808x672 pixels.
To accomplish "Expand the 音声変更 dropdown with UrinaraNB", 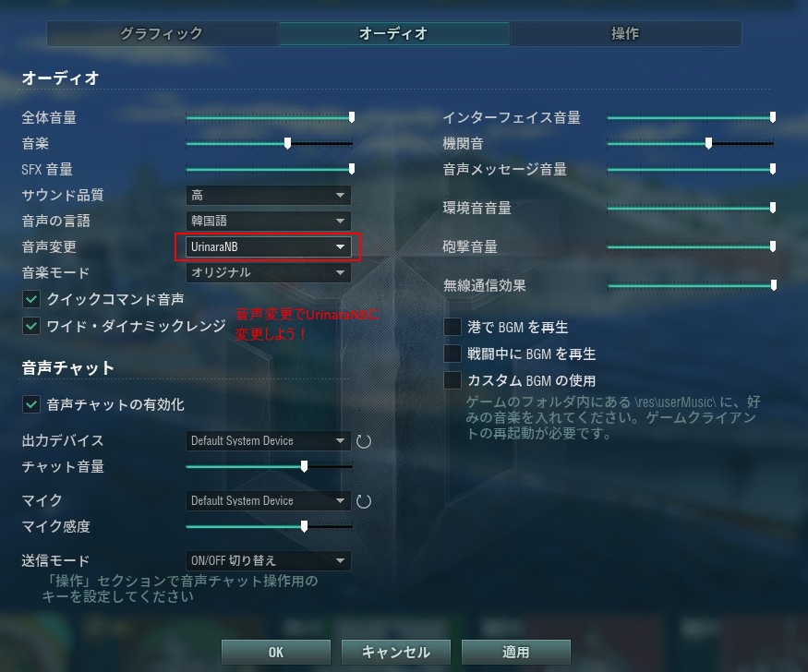I will coord(269,246).
